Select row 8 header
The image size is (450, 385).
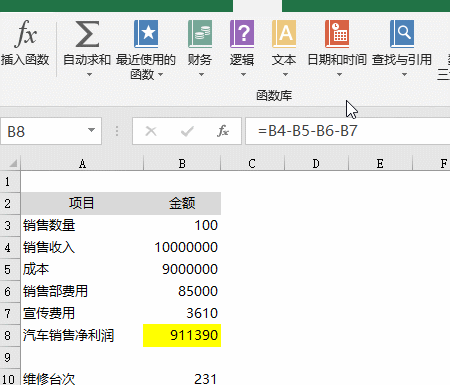click(x=10, y=335)
